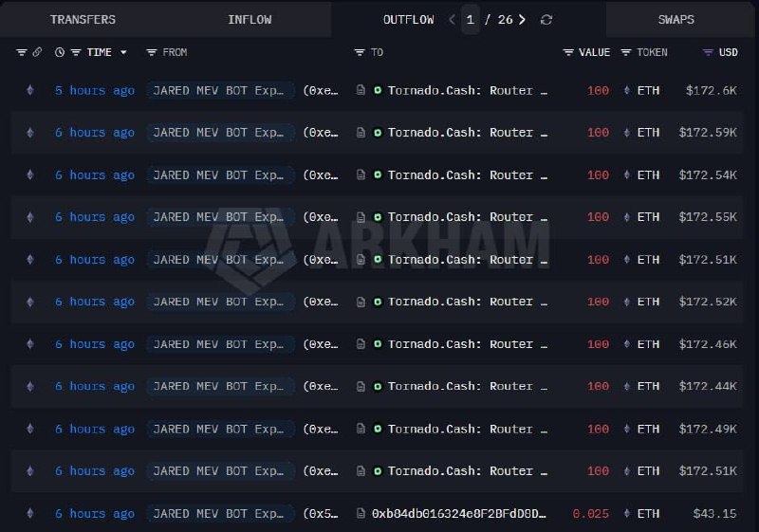
Task: Open Tornado.Cash: Router on the $172.46K row
Action: (x=467, y=344)
